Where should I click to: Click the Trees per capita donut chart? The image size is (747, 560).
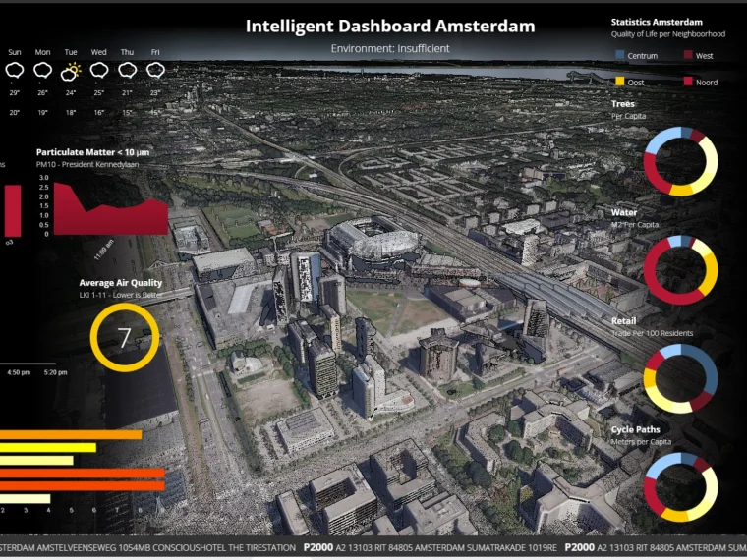[x=681, y=161]
